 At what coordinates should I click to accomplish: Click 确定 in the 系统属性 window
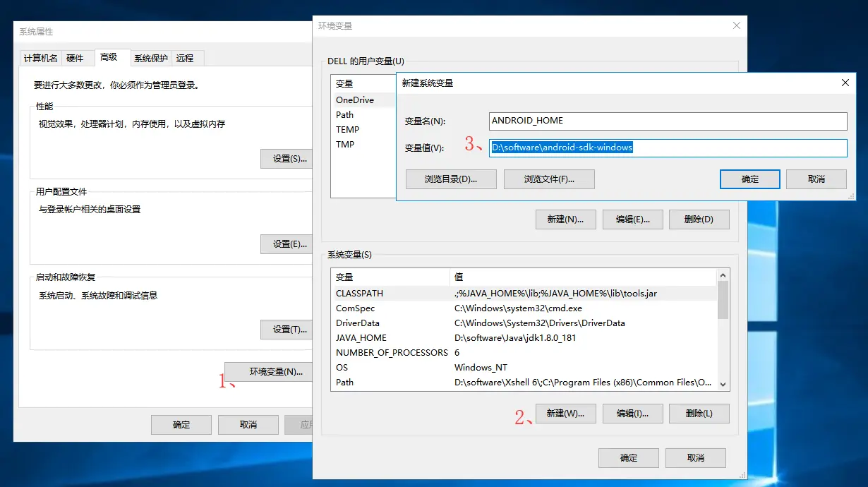[181, 425]
